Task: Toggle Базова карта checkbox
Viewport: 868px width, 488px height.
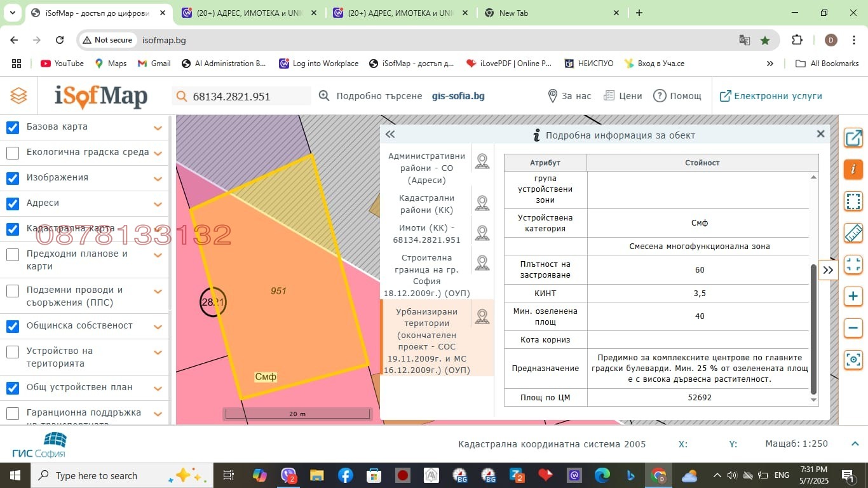Action: click(13, 128)
